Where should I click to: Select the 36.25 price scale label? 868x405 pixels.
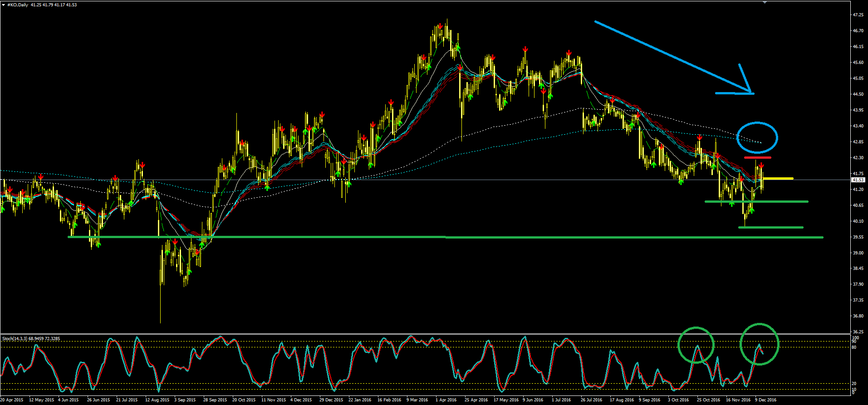point(858,332)
